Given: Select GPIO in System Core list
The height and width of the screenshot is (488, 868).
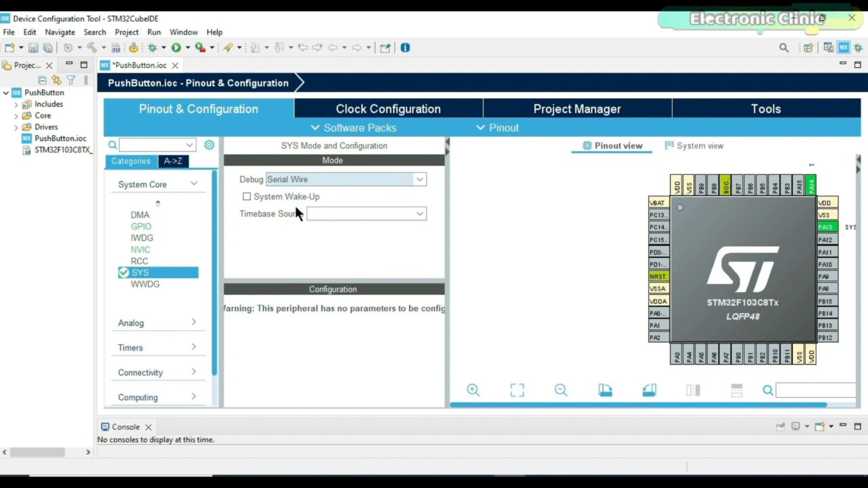Looking at the screenshot, I should (141, 226).
